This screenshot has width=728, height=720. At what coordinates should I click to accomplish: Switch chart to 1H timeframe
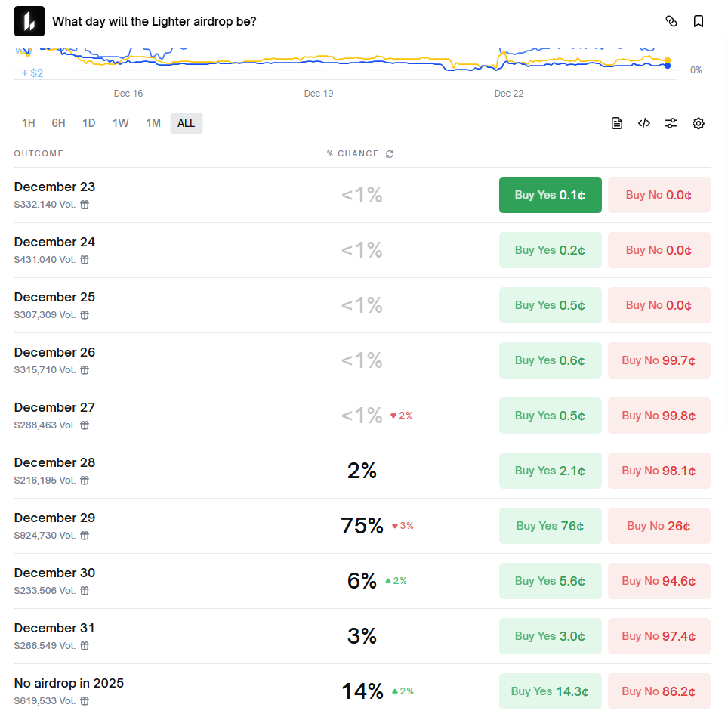pyautogui.click(x=29, y=122)
